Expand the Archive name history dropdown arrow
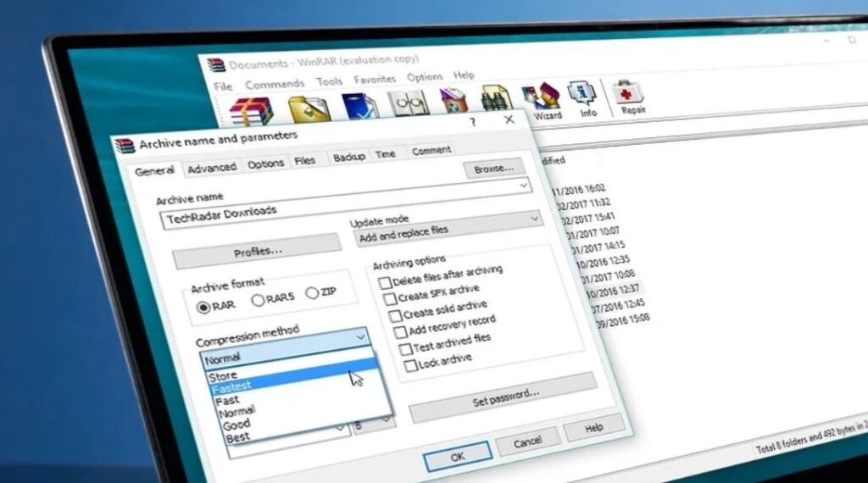This screenshot has width=868, height=483. click(524, 186)
